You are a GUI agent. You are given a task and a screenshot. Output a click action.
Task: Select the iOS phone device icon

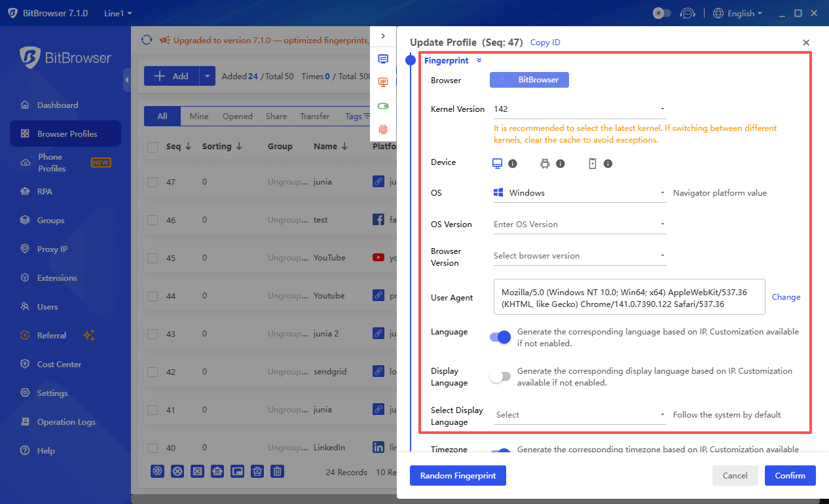(592, 164)
